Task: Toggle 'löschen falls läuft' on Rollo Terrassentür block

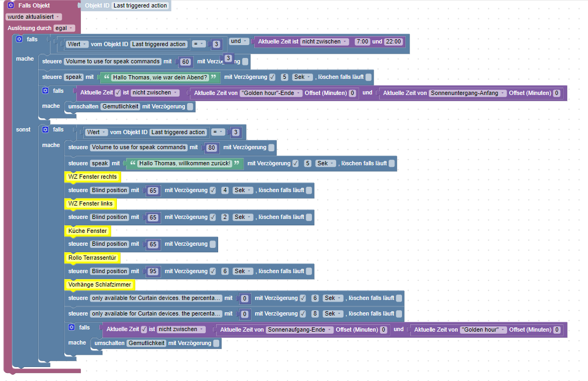Action: tap(309, 271)
